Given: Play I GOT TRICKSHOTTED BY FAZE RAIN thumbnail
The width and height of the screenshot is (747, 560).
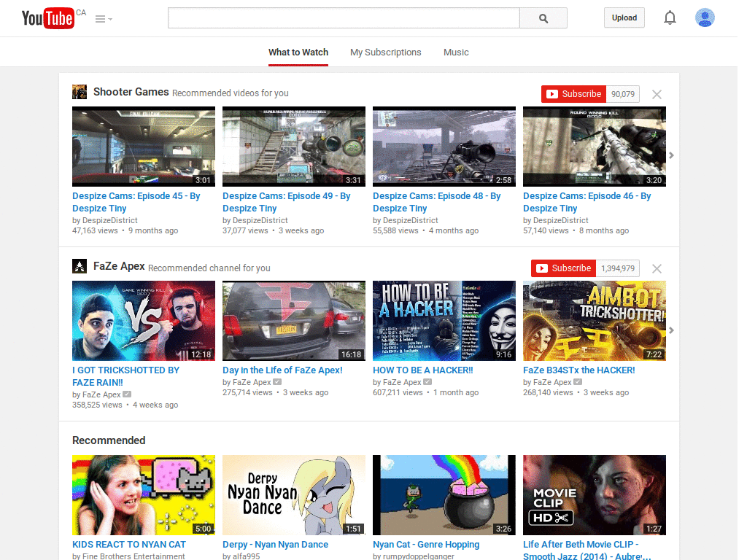Looking at the screenshot, I should click(144, 321).
